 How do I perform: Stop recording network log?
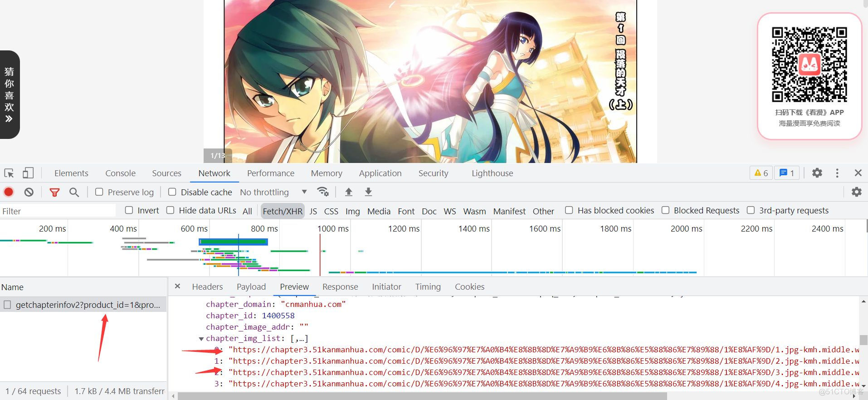coord(9,192)
